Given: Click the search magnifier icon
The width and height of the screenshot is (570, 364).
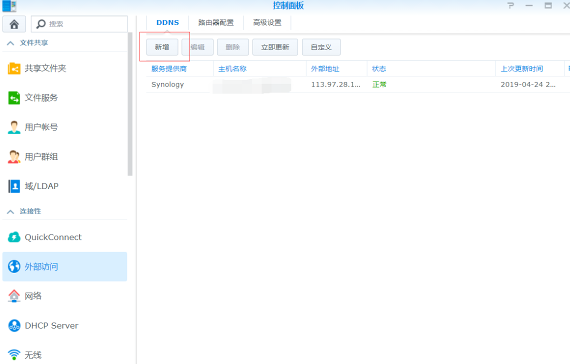Looking at the screenshot, I should pyautogui.click(x=41, y=24).
